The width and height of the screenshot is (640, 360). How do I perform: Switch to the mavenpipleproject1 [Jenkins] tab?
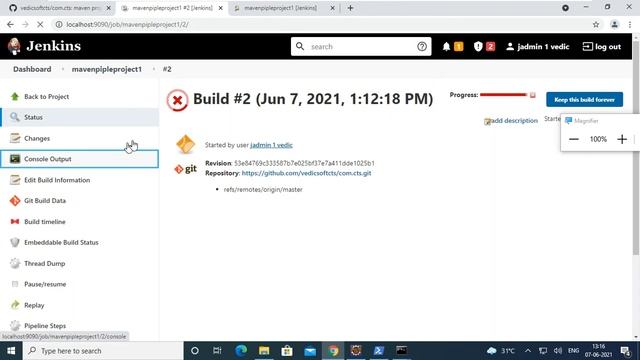coord(284,8)
